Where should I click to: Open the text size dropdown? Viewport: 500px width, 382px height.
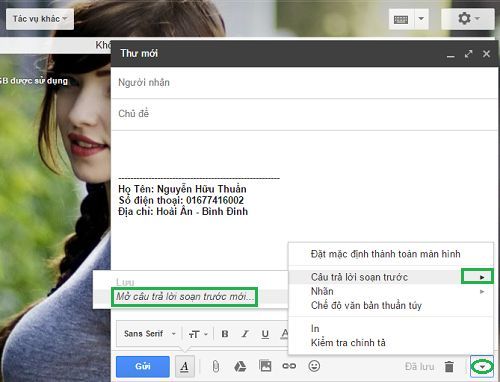(x=198, y=334)
